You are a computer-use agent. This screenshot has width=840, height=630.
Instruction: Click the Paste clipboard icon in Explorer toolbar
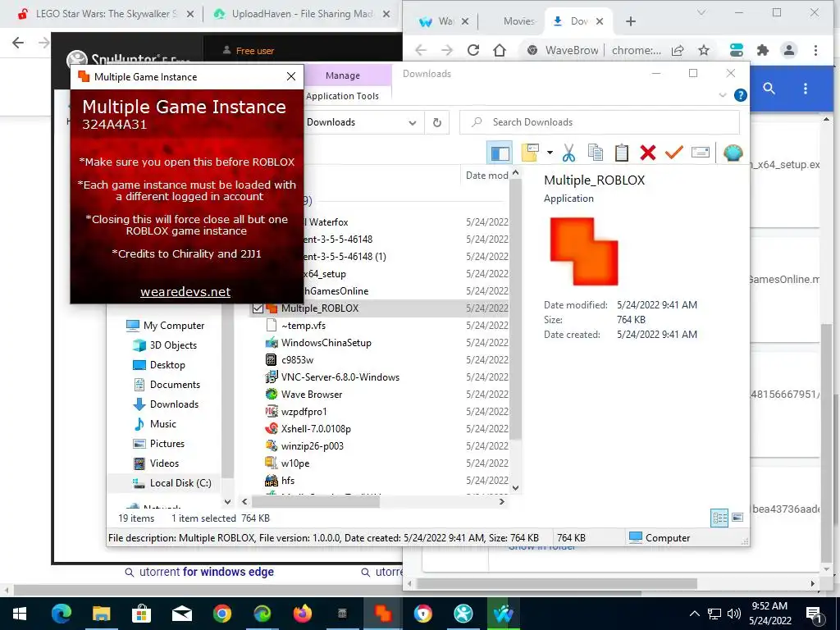(622, 153)
